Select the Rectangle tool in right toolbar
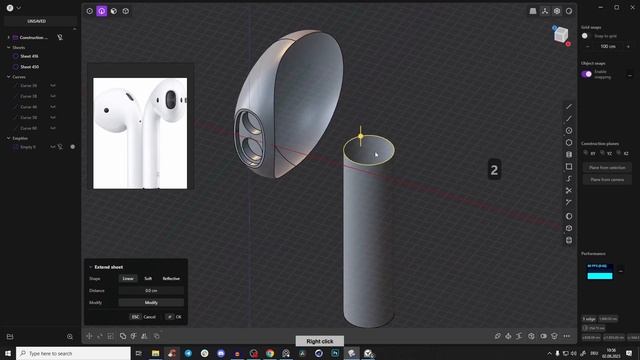This screenshot has height=360, width=640. [569, 167]
